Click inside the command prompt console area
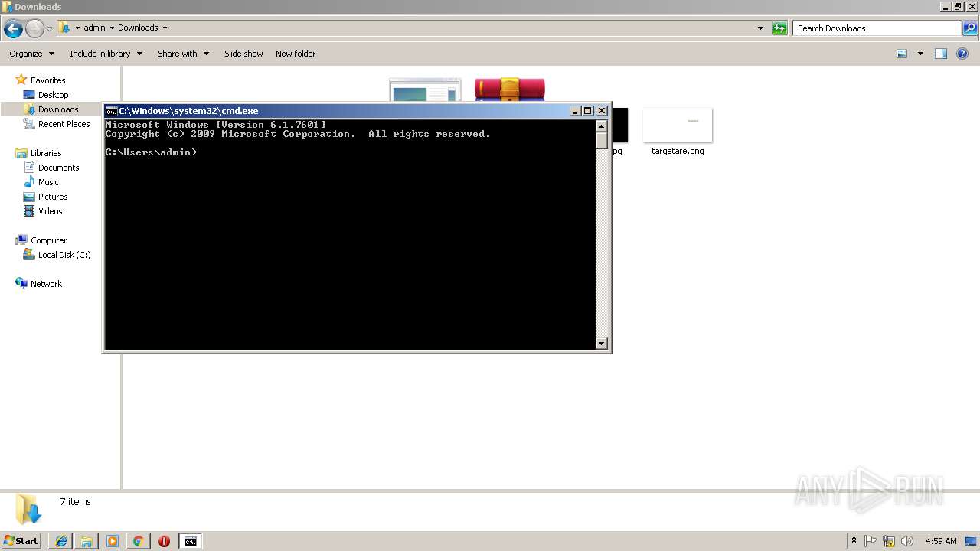The image size is (980, 551). click(350, 234)
